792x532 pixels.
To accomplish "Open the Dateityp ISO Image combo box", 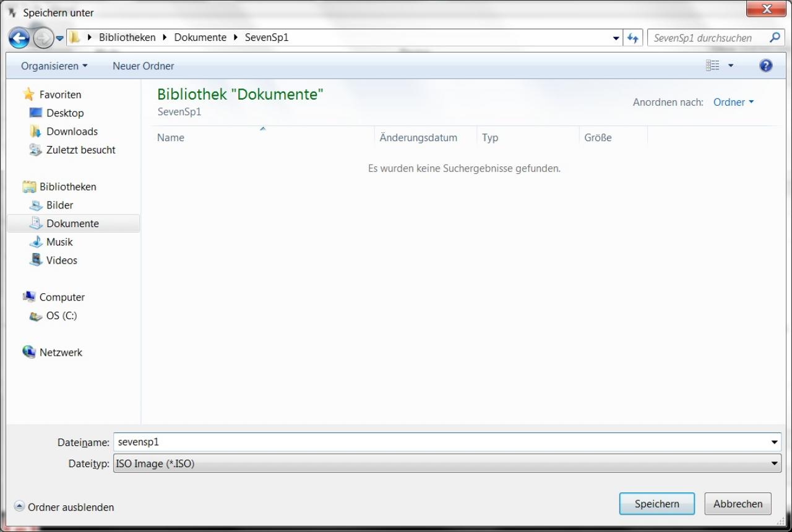I will [x=447, y=463].
